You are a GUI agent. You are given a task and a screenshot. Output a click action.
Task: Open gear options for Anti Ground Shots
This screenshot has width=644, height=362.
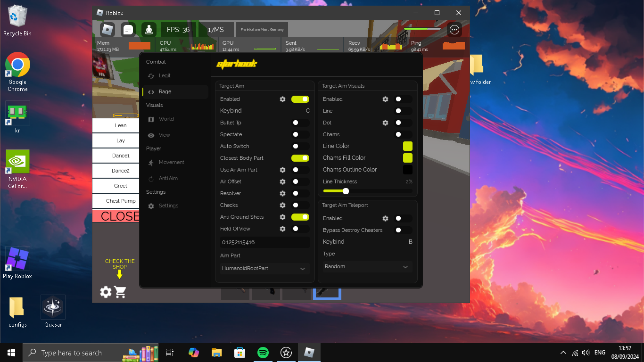point(282,217)
